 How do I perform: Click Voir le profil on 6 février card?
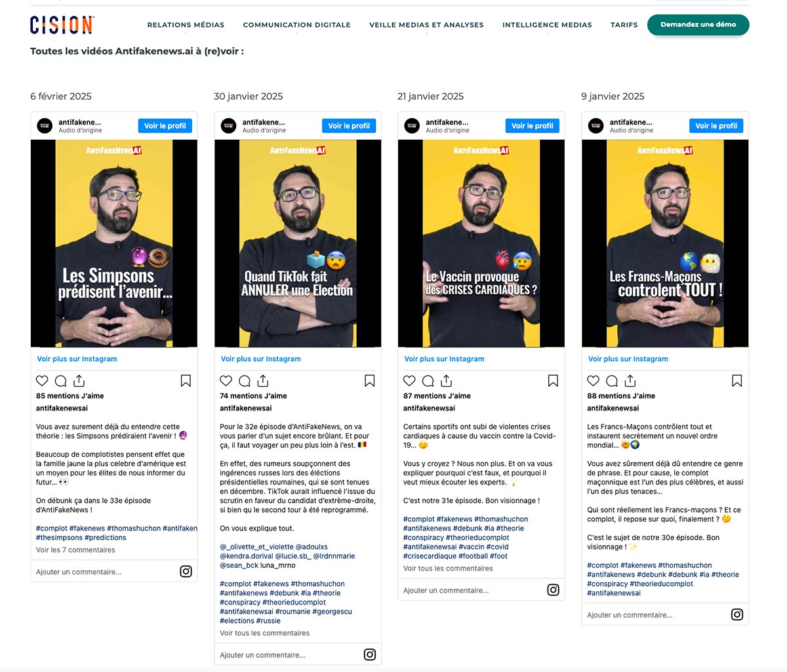click(x=165, y=126)
